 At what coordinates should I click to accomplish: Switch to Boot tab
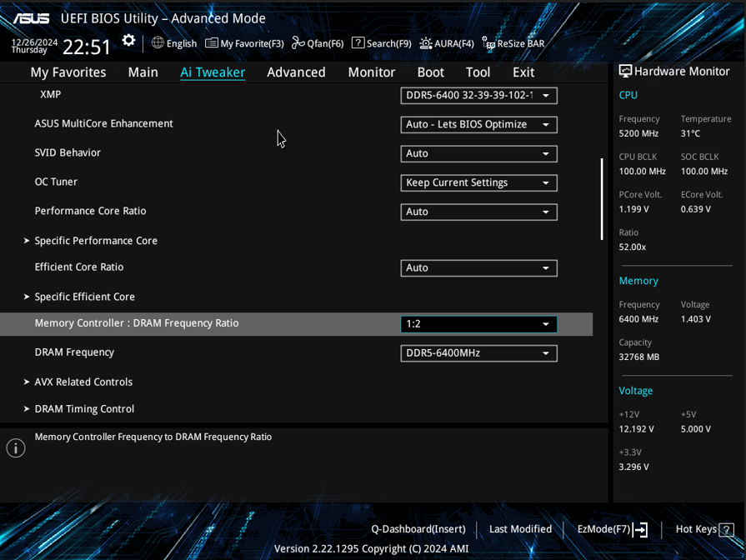[431, 72]
